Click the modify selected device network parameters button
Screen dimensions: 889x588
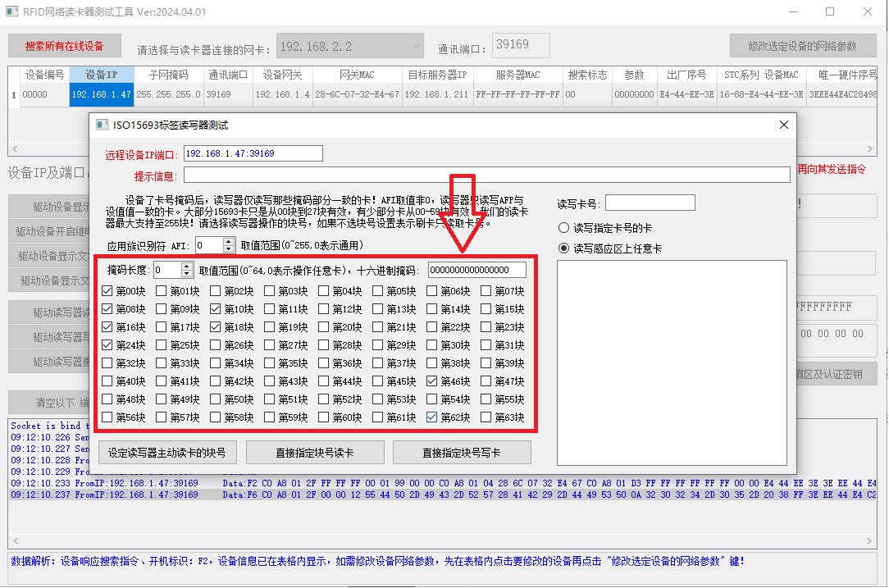point(802,46)
